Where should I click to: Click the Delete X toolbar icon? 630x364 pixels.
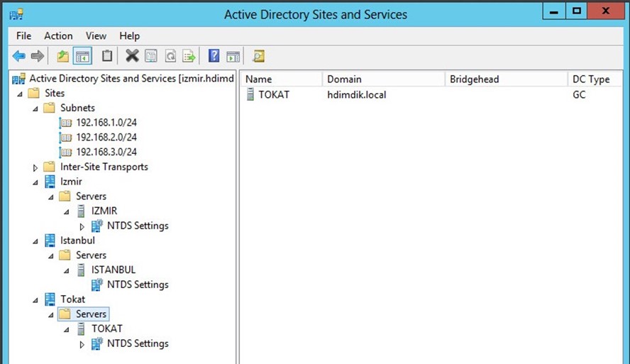[x=132, y=56]
